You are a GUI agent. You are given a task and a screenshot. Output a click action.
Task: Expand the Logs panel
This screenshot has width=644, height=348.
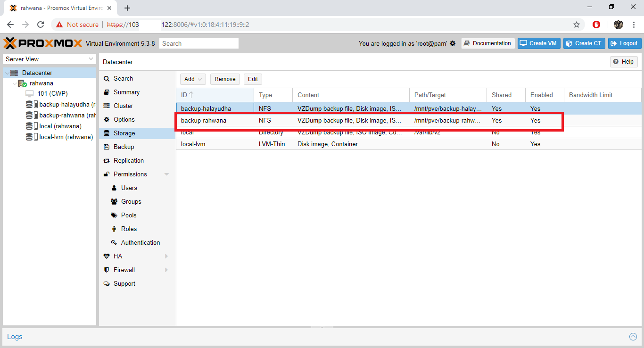(x=633, y=337)
